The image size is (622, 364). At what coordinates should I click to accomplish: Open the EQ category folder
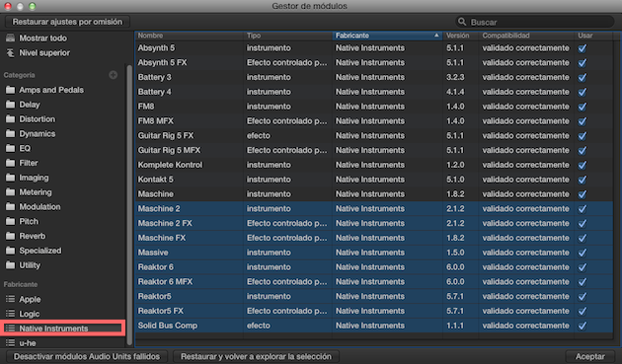10,148
